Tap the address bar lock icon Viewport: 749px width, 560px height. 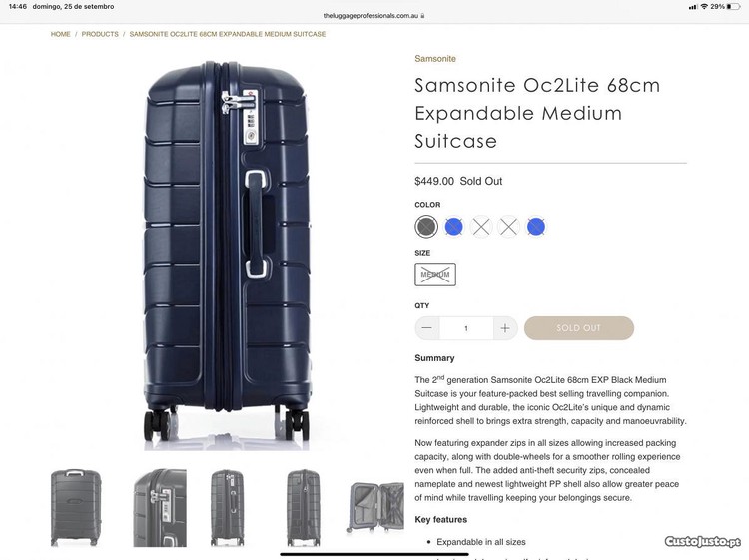click(x=424, y=16)
